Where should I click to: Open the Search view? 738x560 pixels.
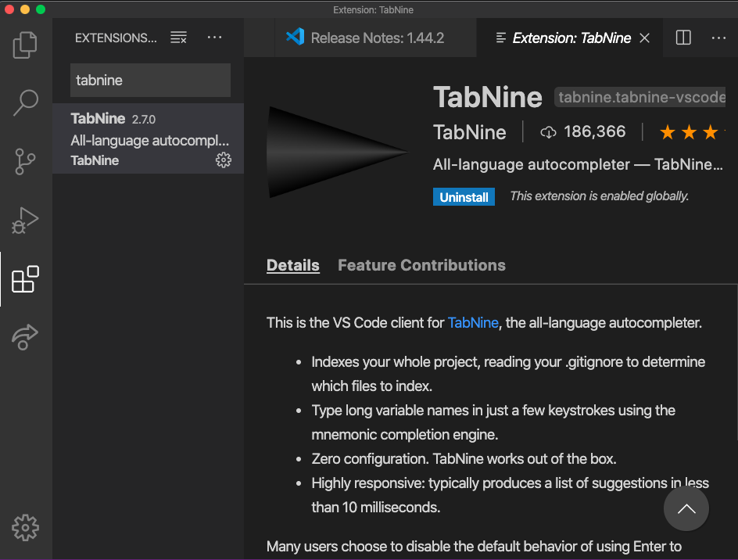click(x=25, y=102)
